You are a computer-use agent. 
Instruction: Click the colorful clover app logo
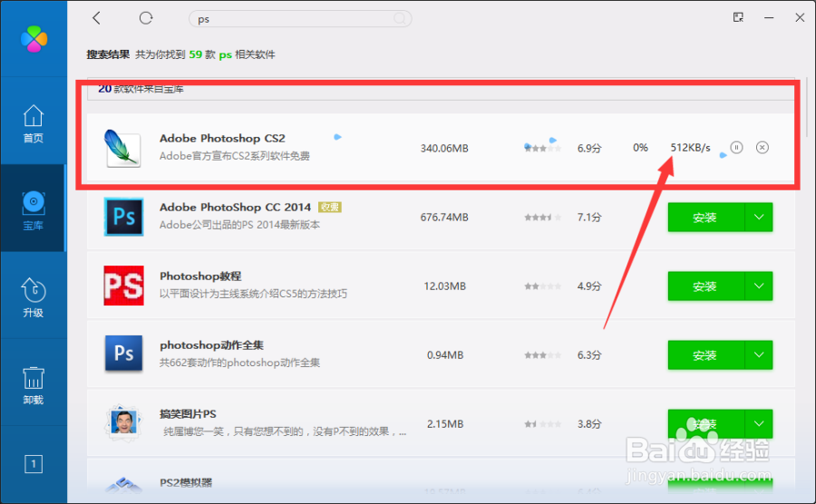coord(34,39)
